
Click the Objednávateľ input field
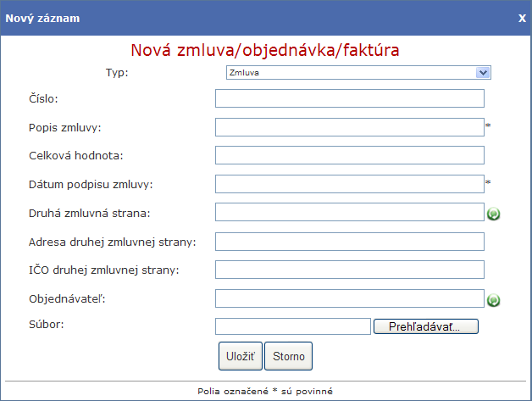350,298
